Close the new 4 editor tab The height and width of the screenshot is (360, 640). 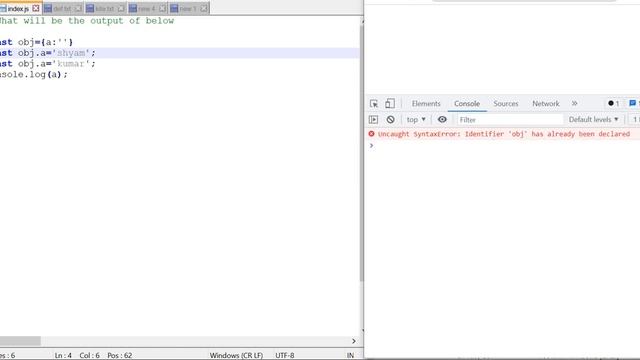[162, 8]
